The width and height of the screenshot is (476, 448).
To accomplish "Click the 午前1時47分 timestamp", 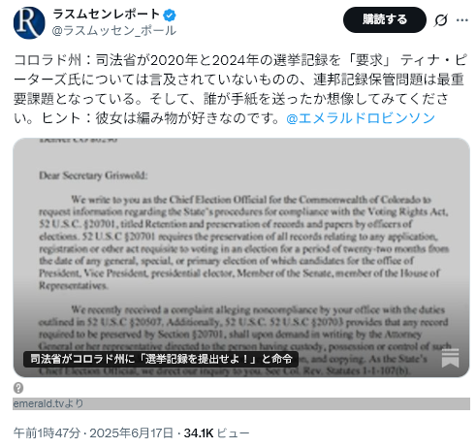I will pos(47,433).
